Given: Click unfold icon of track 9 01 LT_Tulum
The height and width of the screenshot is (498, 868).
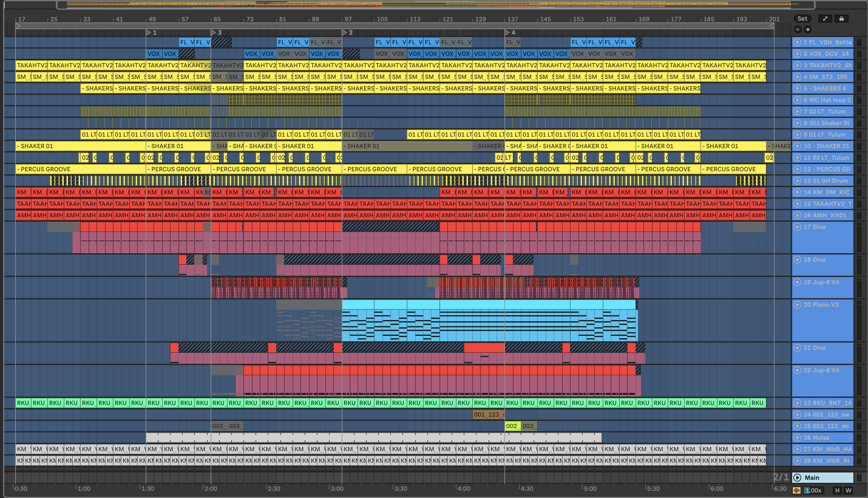Looking at the screenshot, I should pos(797,135).
